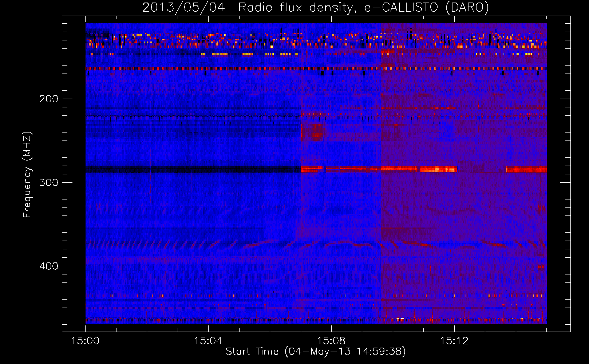589x364 pixels.
Task: Click the 'Frequency (MHZ)' y-axis label
Action: coord(27,174)
